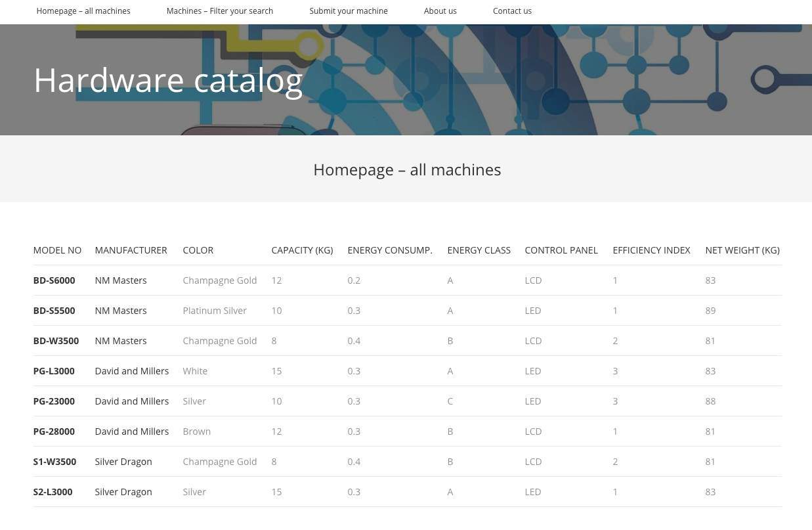
Task: Sort the table by MODEL NO
Action: pos(57,250)
